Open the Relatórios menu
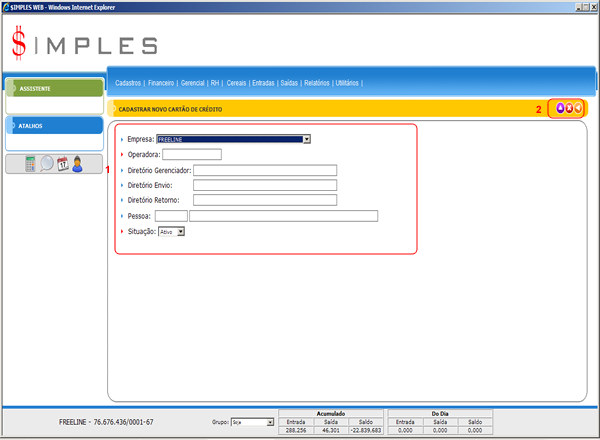Image resolution: width=600 pixels, height=440 pixels. point(316,83)
